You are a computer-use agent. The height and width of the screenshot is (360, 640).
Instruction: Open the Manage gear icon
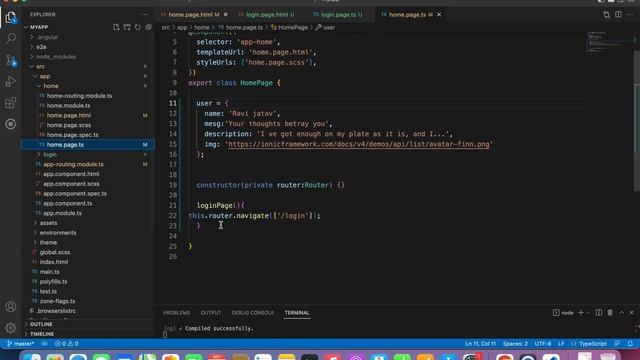click(11, 327)
